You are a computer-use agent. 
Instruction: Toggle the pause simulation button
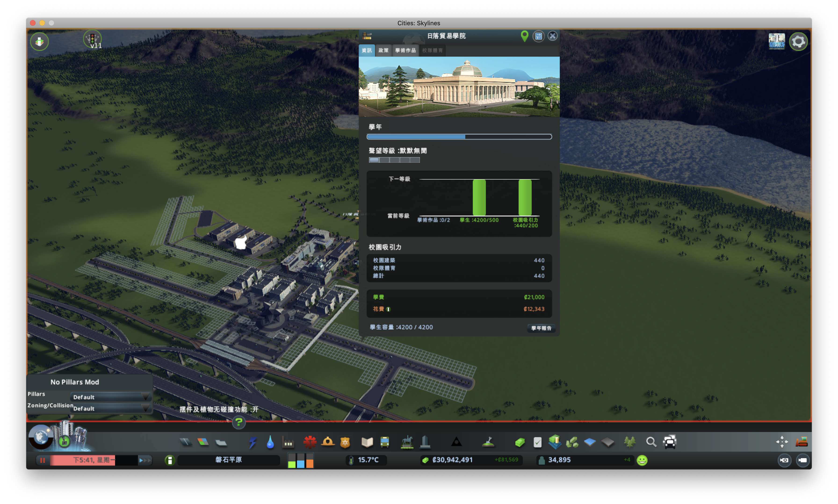[x=43, y=460]
